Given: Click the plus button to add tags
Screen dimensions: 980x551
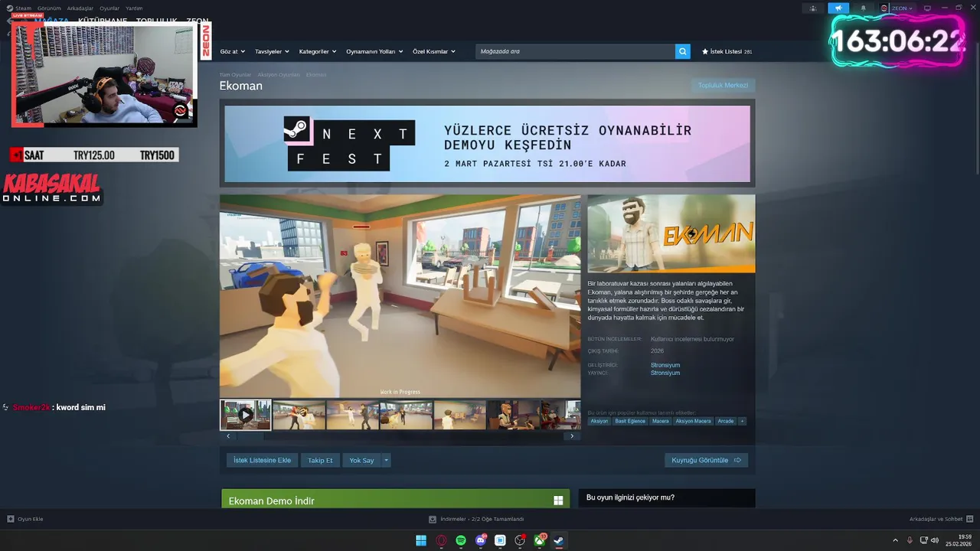Looking at the screenshot, I should click(x=742, y=421).
